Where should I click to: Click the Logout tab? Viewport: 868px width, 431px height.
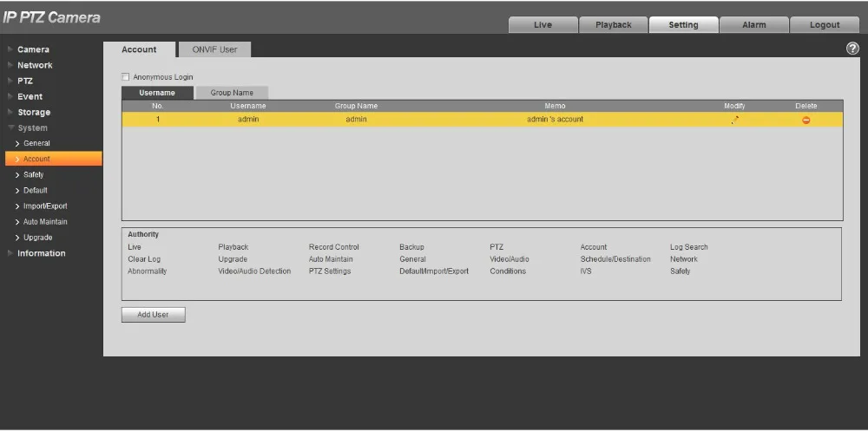[x=825, y=25]
